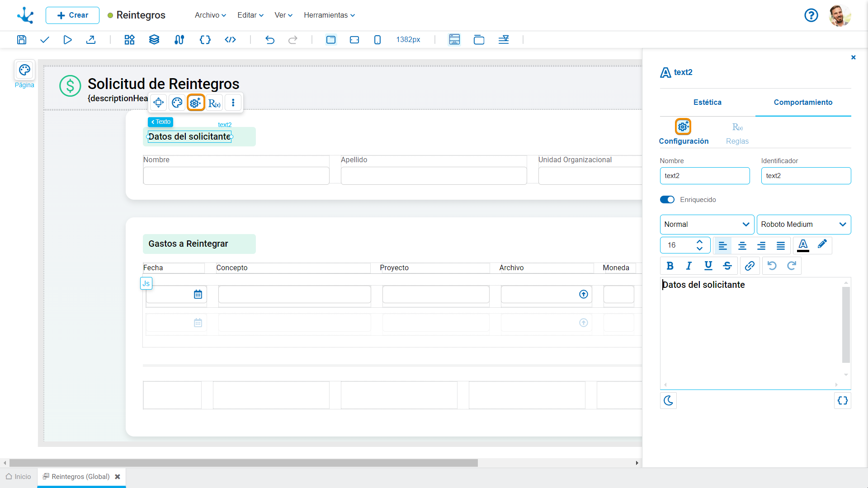The image size is (868, 488).
Task: Click the Js badge on the table row
Action: (x=146, y=283)
